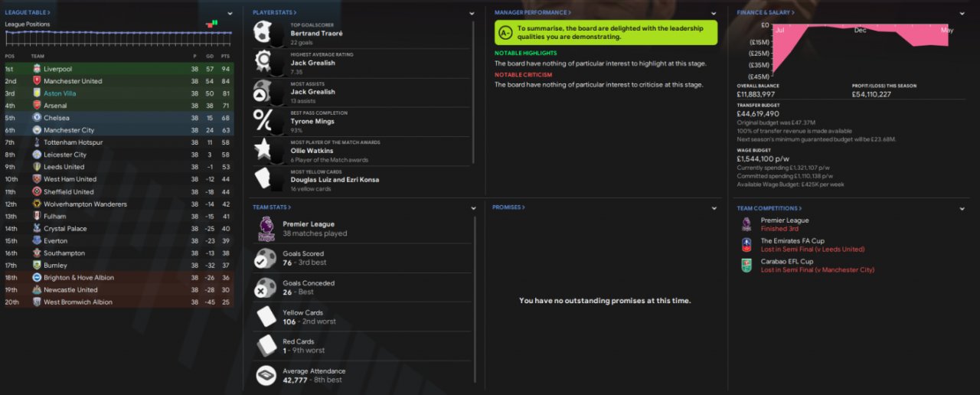Click the Highest Average Rating rosette icon

tap(263, 60)
